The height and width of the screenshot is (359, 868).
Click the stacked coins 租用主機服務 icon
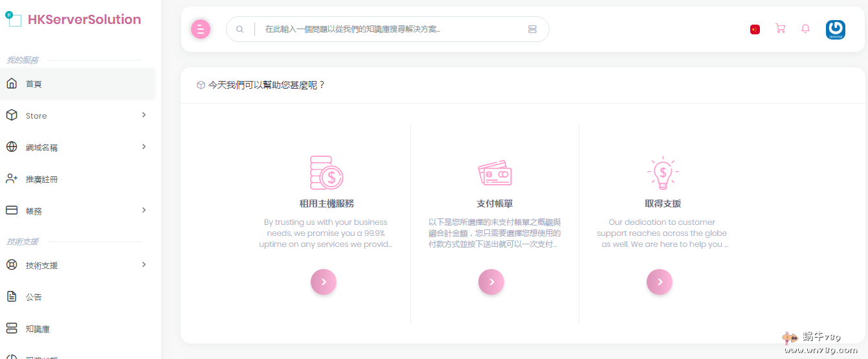(326, 173)
